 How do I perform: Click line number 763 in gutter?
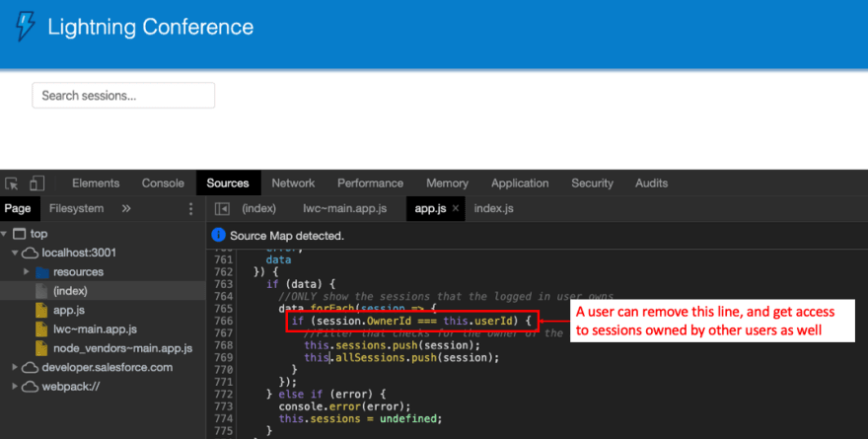click(224, 284)
